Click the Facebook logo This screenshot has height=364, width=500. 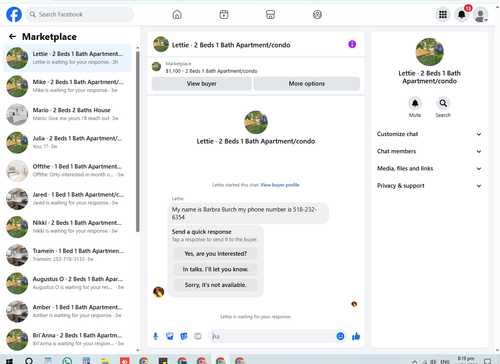click(14, 15)
